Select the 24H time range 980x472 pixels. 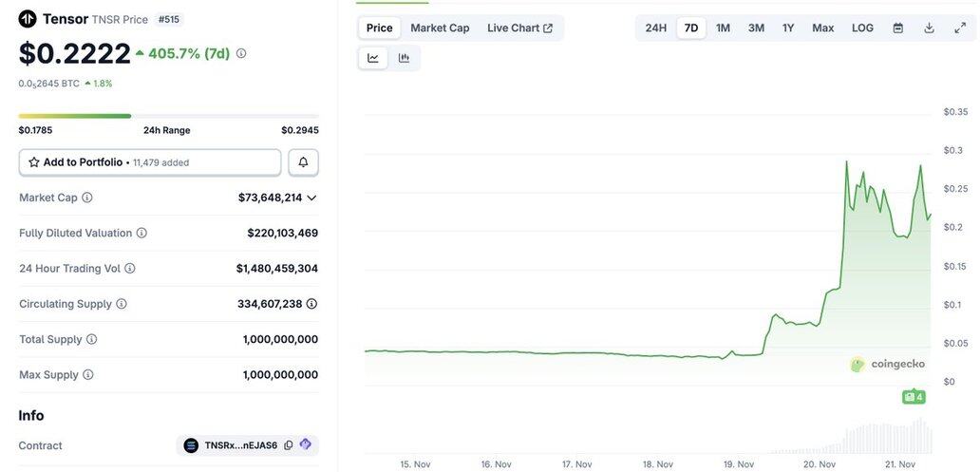pyautogui.click(x=655, y=28)
